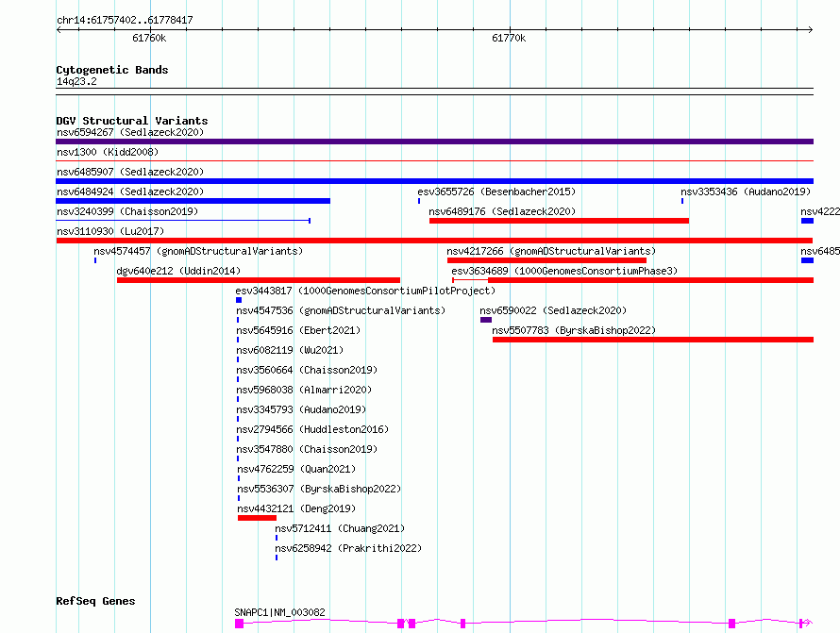
Task: Click nsv3547880 (Chaisson2019) variant label
Action: (307, 449)
